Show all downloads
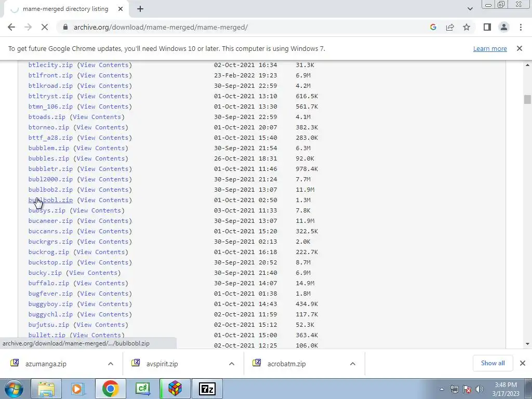This screenshot has width=532, height=399. tap(493, 363)
